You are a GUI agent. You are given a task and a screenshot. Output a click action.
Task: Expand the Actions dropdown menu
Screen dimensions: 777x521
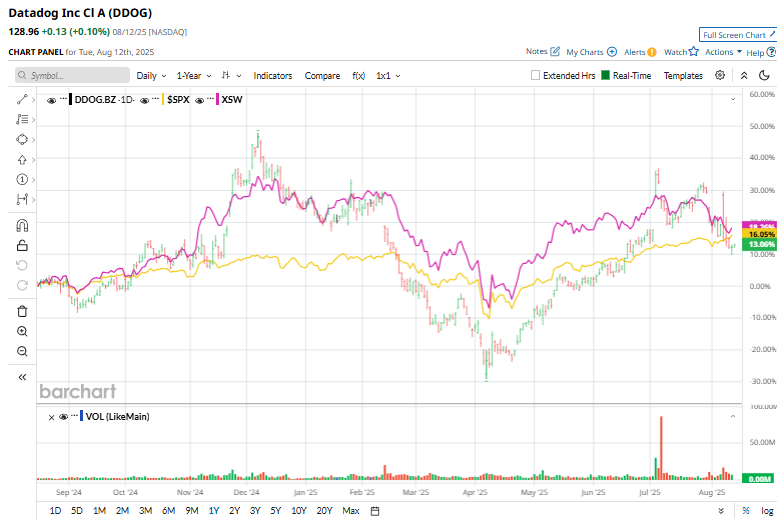[x=723, y=52]
